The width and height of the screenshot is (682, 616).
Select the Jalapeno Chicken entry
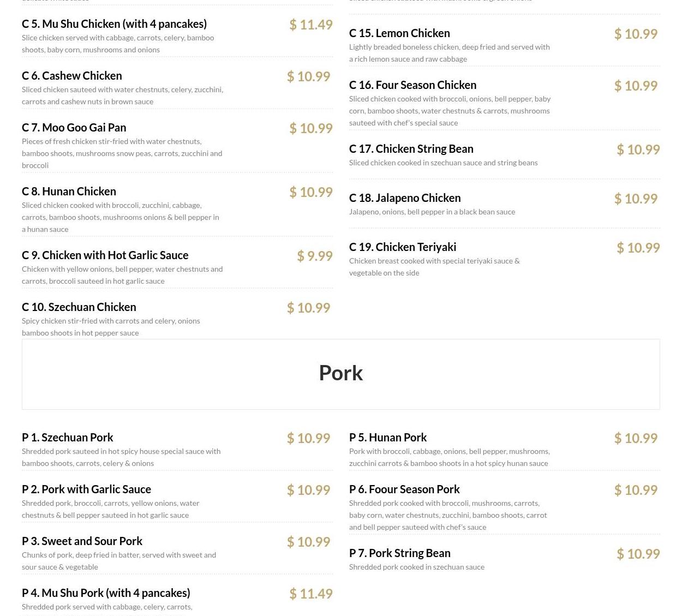tap(405, 198)
